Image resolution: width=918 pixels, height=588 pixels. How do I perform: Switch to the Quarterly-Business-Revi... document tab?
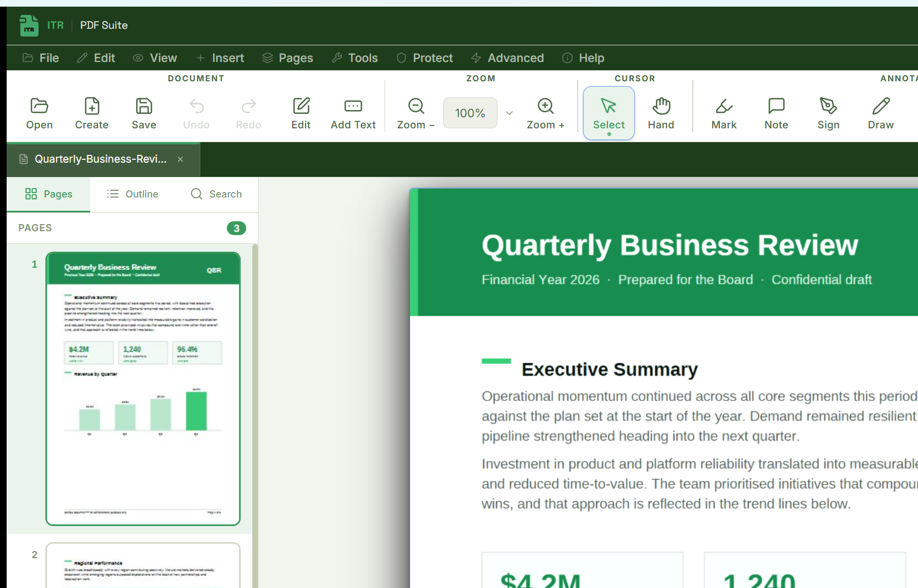[x=103, y=159]
